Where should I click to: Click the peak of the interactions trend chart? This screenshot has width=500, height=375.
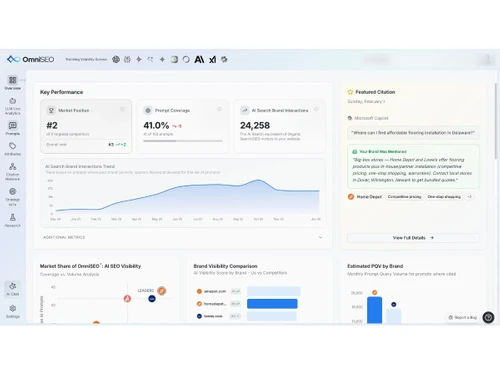tap(258, 180)
